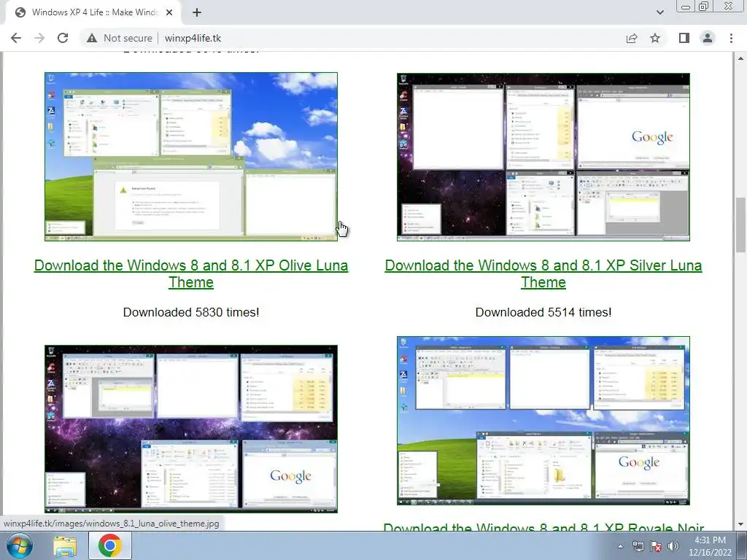Image resolution: width=747 pixels, height=560 pixels.
Task: Reload the winxp4life.tk page
Action: 63,38
